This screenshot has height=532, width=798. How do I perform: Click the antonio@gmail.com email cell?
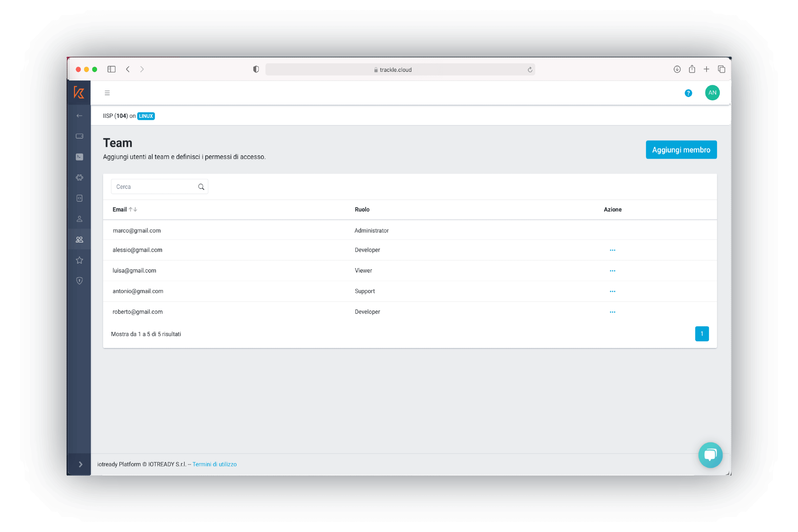138,291
